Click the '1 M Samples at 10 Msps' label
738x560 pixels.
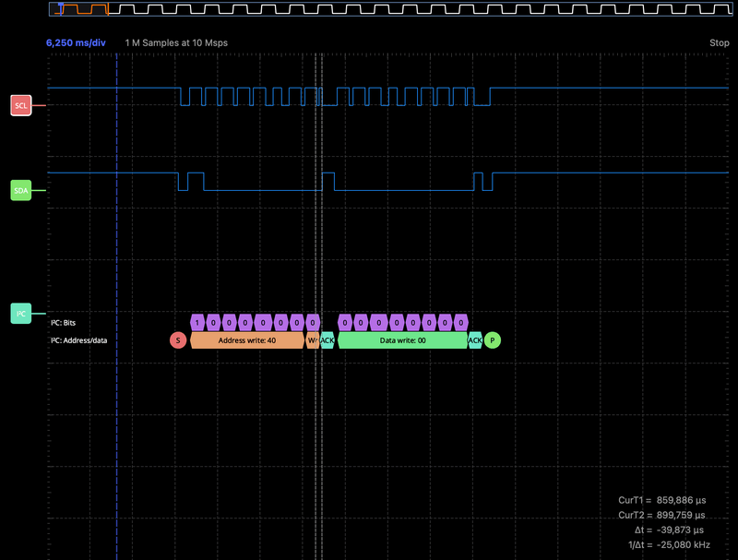176,42
